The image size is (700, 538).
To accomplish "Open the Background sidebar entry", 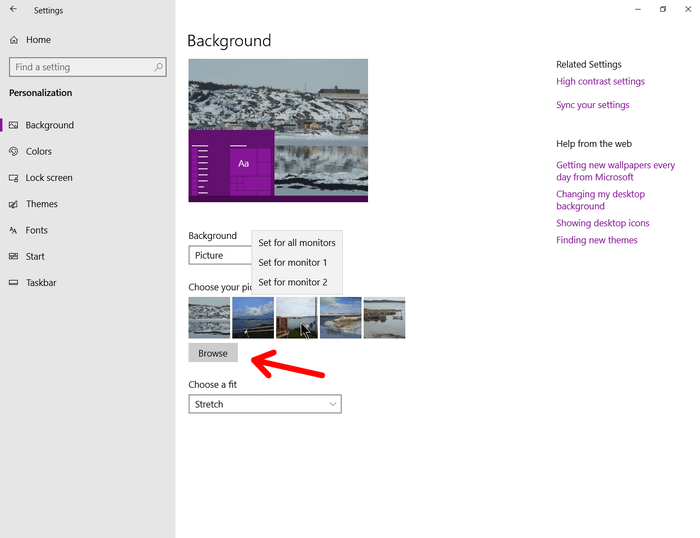I will [88, 125].
